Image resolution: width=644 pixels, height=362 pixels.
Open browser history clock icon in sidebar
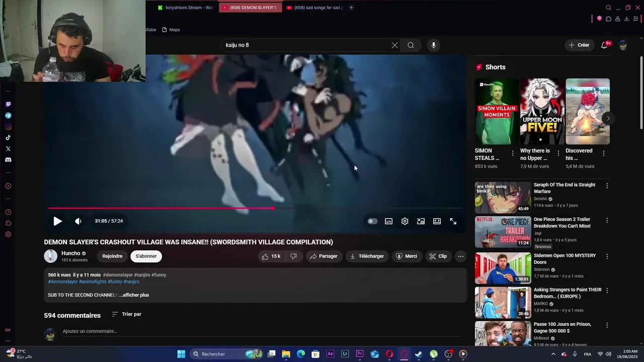point(8,212)
